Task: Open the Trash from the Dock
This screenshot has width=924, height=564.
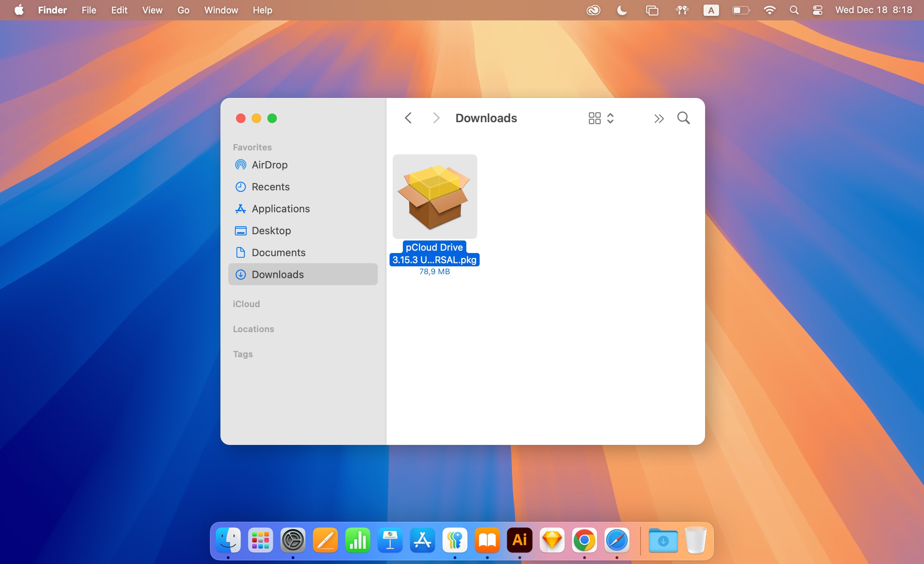Action: click(x=696, y=540)
